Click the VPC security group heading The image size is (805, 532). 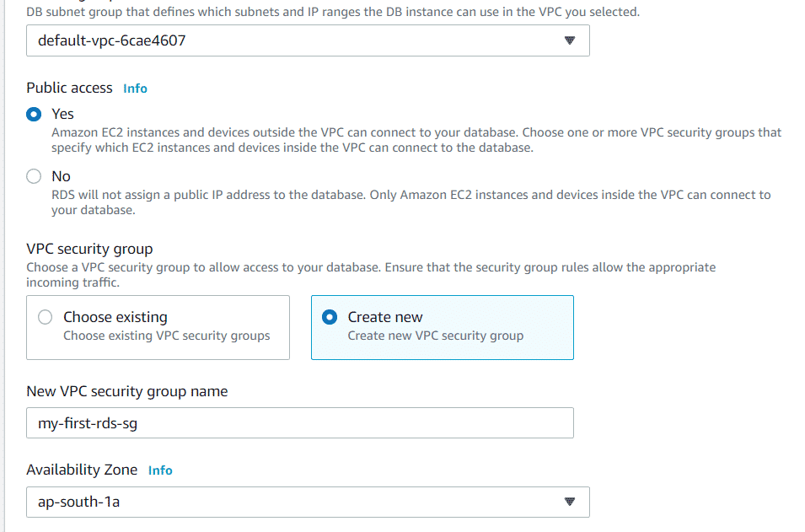click(90, 249)
